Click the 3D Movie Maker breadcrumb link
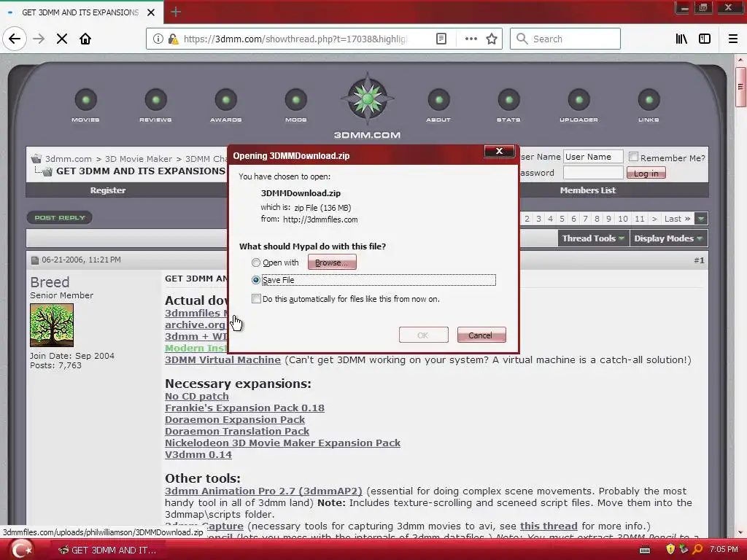 pos(138,159)
